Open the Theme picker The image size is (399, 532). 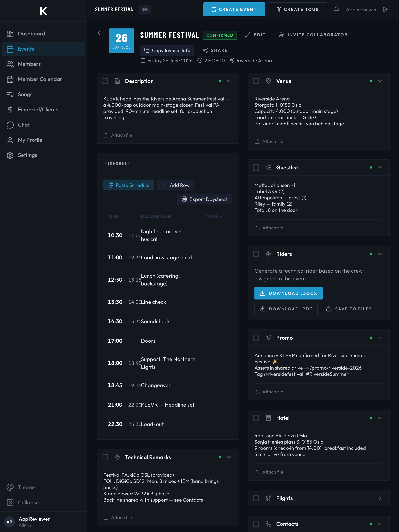click(x=44, y=487)
